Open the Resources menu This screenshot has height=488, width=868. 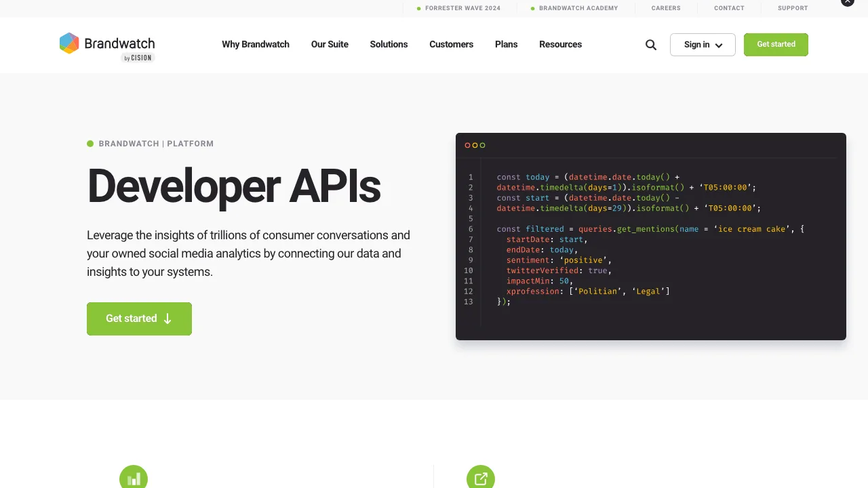tap(560, 45)
